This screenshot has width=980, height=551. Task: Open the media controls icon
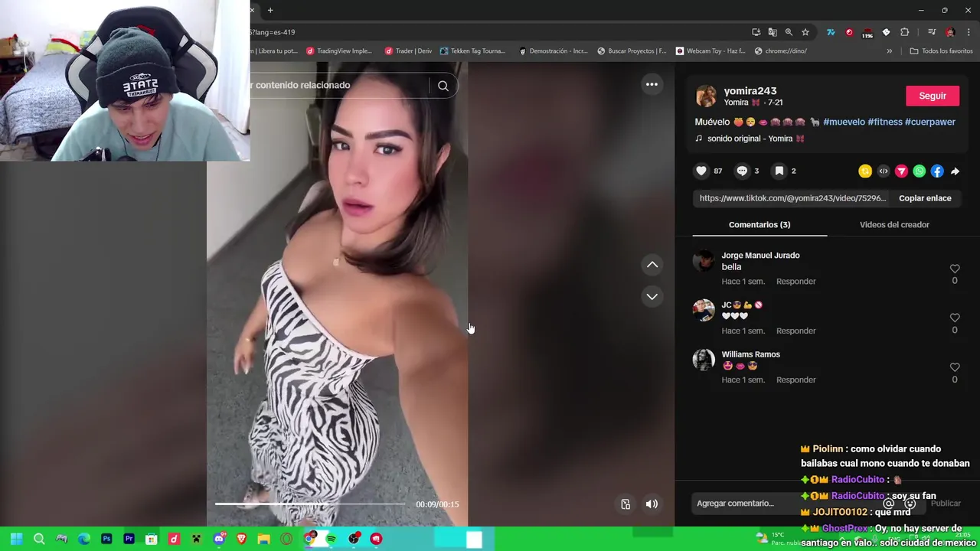pyautogui.click(x=932, y=32)
